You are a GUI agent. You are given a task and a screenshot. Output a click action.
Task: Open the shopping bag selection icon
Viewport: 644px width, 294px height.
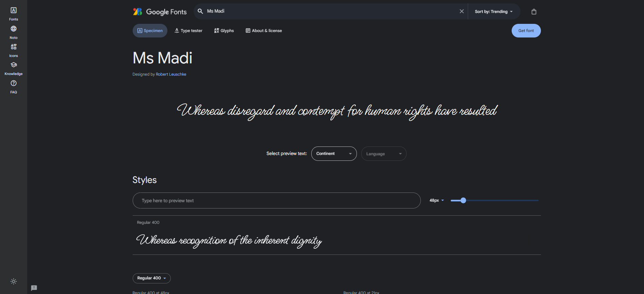point(534,12)
